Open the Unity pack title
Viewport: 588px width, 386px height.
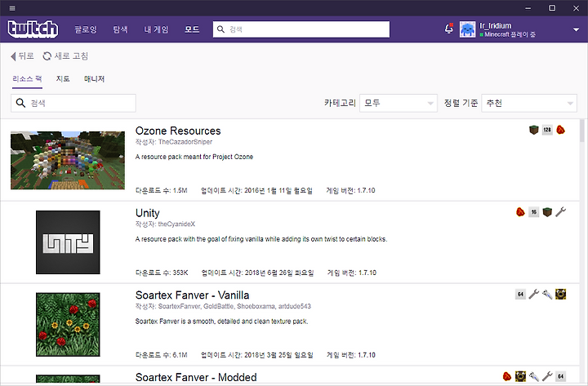click(147, 213)
